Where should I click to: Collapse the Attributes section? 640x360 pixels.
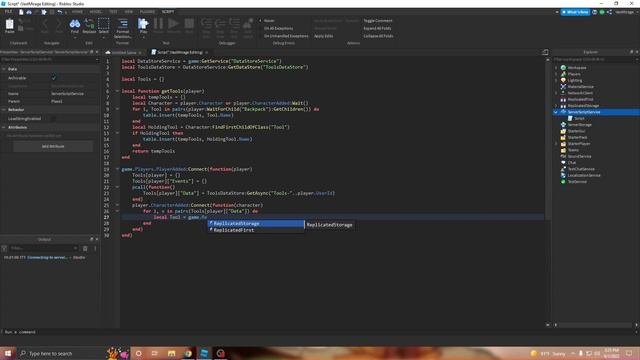(4, 127)
